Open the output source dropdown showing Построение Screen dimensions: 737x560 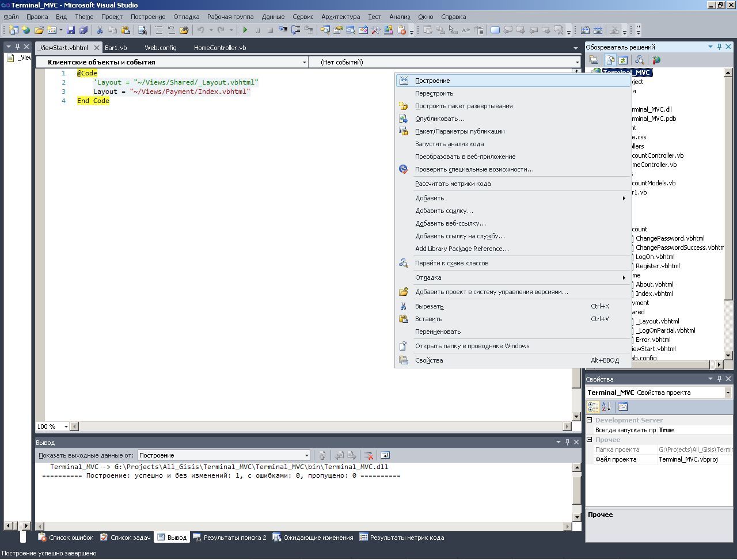click(x=224, y=455)
